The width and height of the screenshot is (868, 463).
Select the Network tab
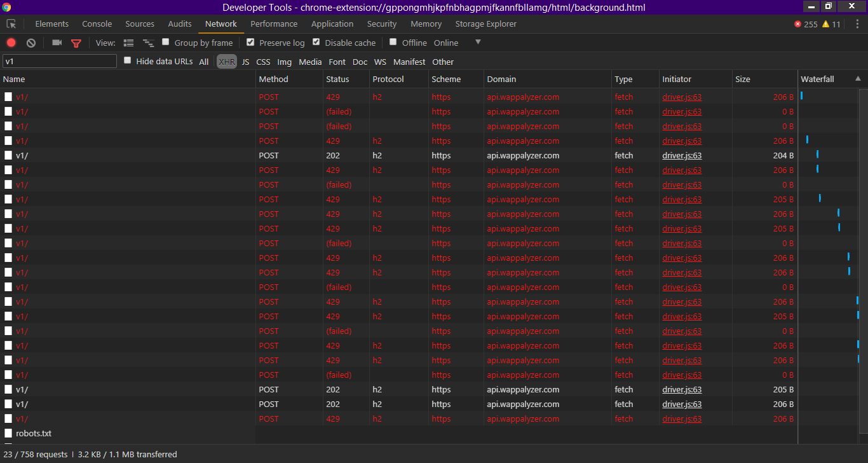pyautogui.click(x=221, y=24)
